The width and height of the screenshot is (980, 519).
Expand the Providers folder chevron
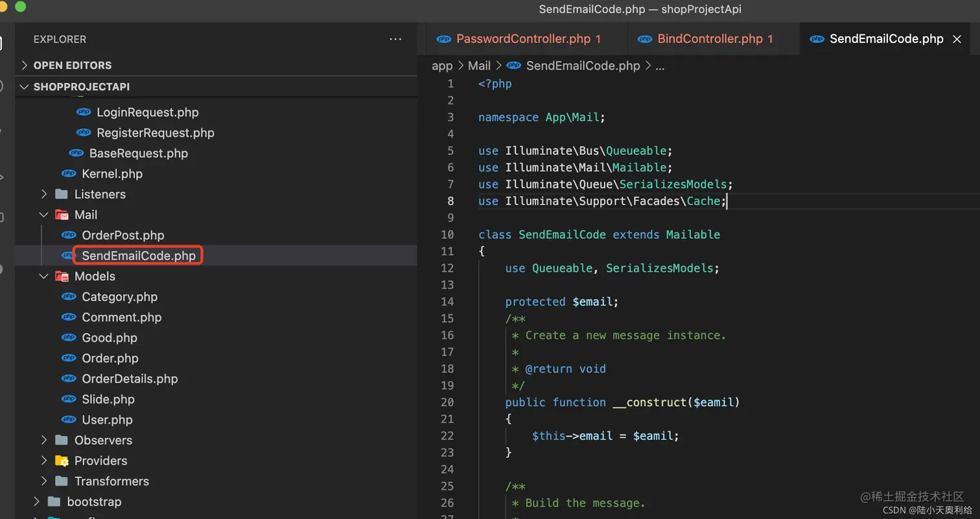coord(44,461)
